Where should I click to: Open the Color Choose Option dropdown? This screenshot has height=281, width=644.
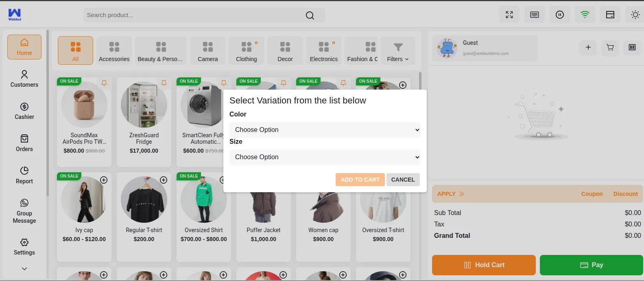click(325, 130)
